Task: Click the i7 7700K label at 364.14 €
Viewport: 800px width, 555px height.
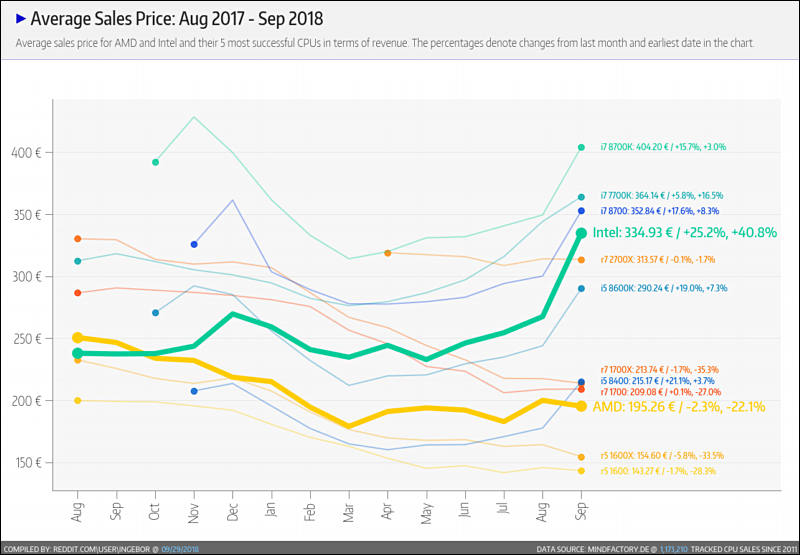Action: coord(662,195)
